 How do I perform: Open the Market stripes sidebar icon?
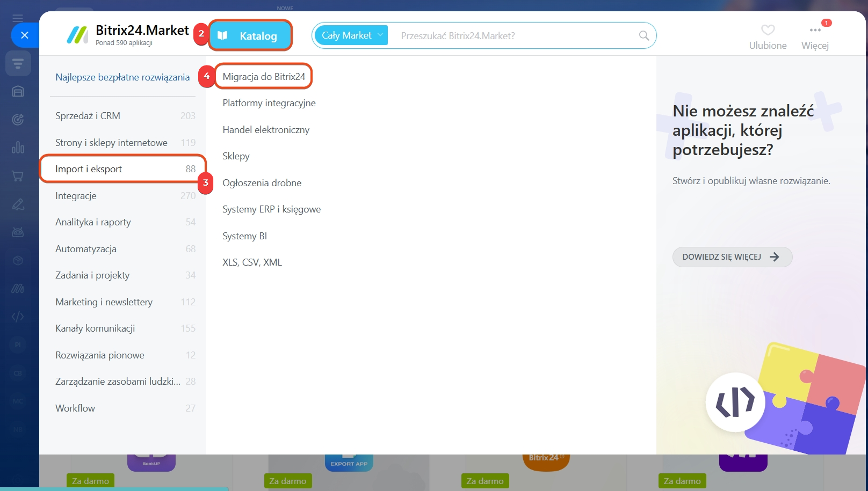[18, 289]
